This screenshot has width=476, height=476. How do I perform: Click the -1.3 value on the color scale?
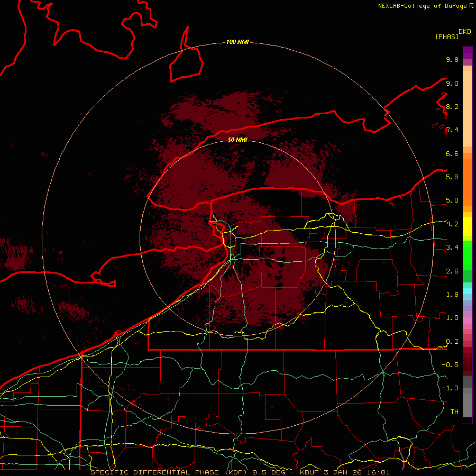point(450,388)
